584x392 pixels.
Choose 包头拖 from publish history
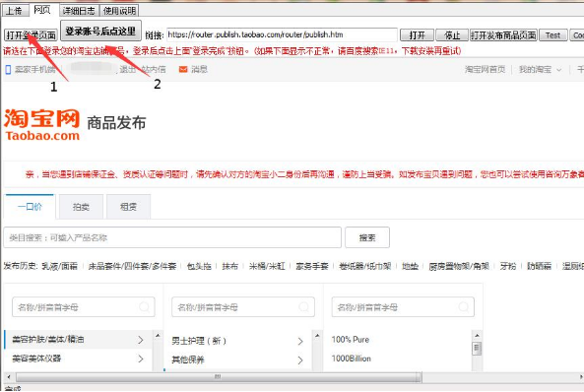pos(199,266)
